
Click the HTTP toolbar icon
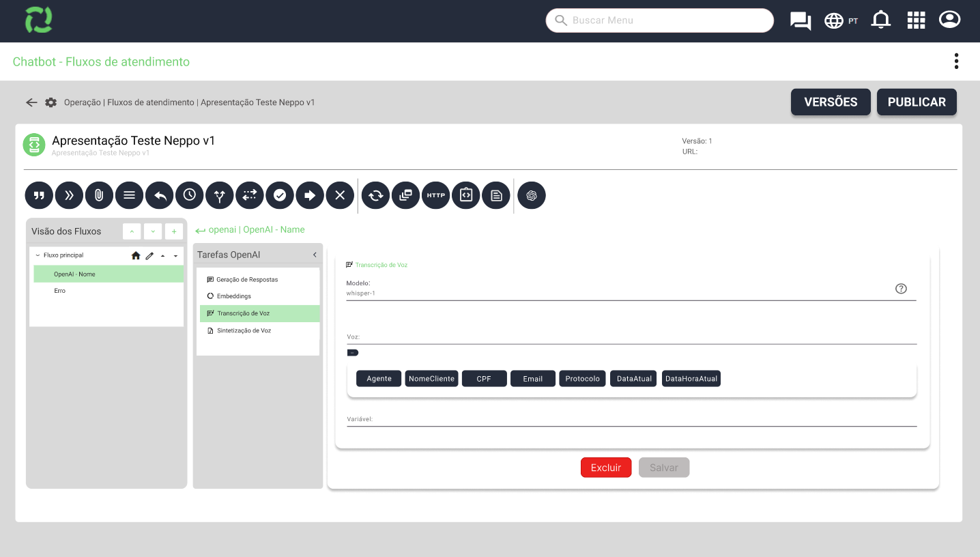(436, 195)
